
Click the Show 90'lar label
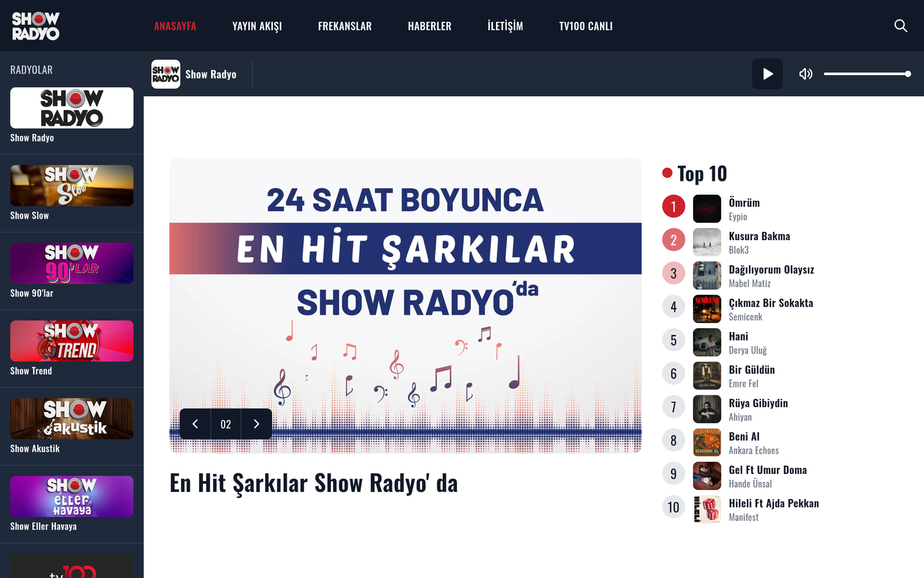point(31,293)
